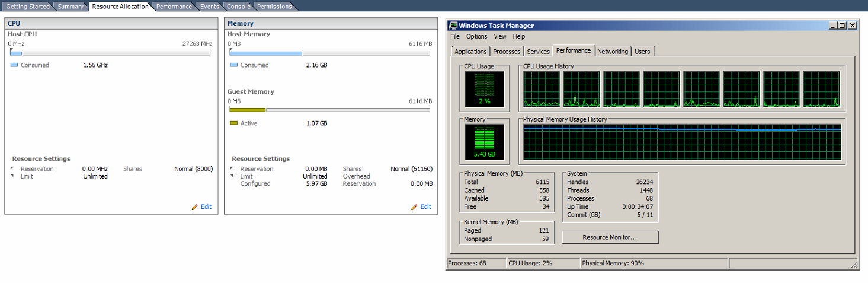This screenshot has width=868, height=283.
Task: Click Threads value 1448
Action: coord(646,190)
